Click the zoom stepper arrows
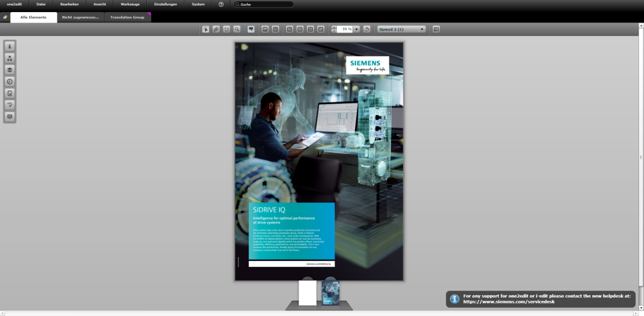The height and width of the screenshot is (316, 644). click(x=334, y=29)
